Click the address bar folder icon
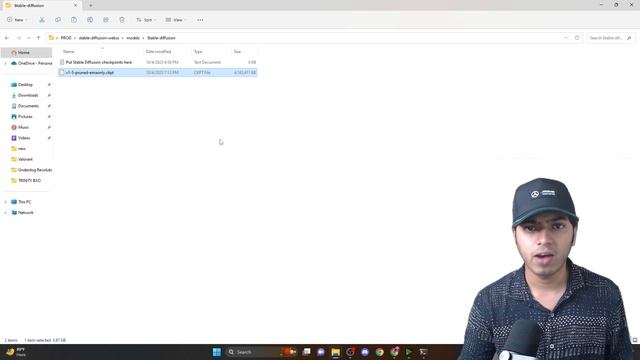Image resolution: width=640 pixels, height=360 pixels. click(51, 38)
